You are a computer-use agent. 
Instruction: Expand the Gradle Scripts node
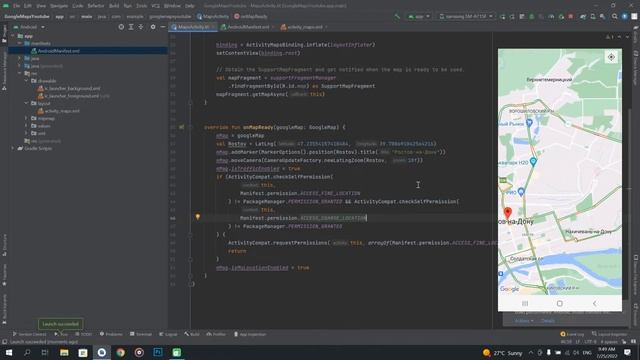(13, 148)
